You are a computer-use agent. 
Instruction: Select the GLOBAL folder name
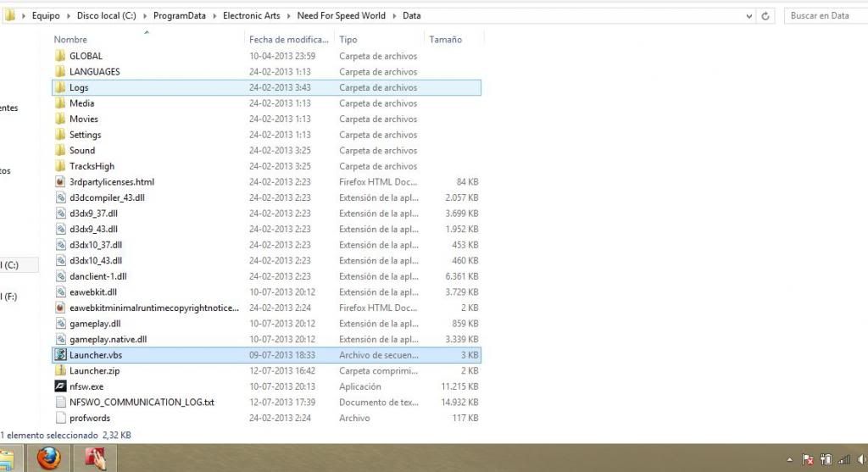[86, 56]
